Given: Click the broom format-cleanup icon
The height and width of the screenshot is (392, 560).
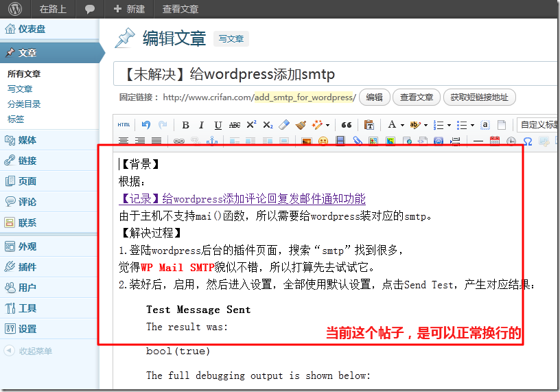Looking at the screenshot, I should click(301, 125).
